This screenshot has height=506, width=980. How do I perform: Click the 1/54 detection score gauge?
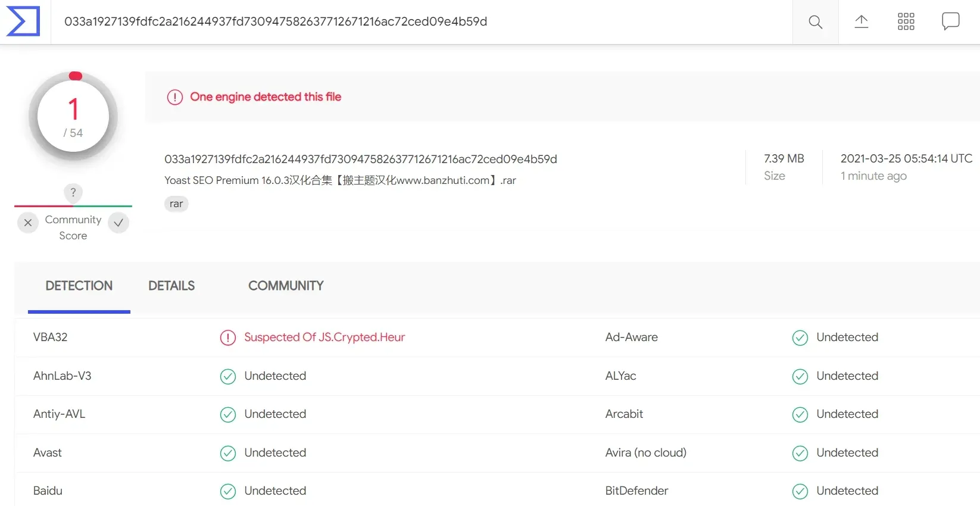[x=73, y=117]
